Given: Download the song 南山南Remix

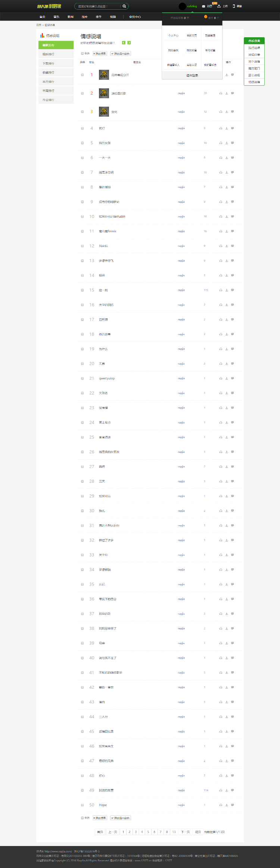Looking at the screenshot, I should click(x=227, y=231).
